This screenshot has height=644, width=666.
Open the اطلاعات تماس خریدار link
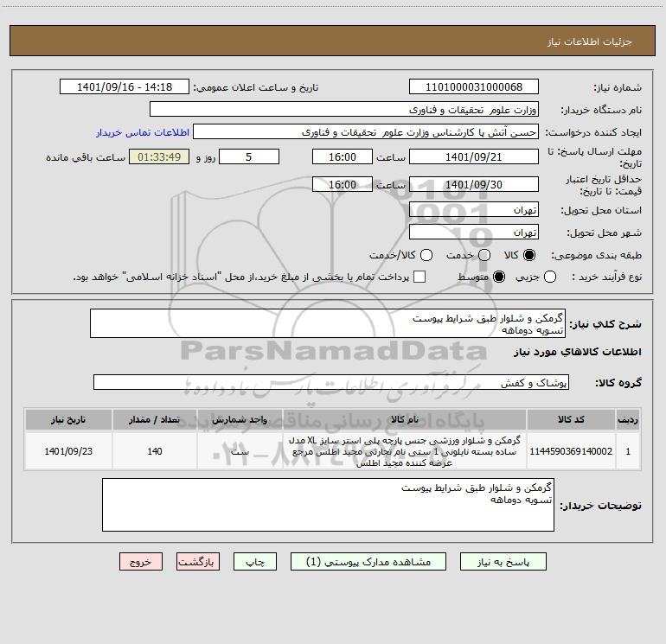tap(143, 132)
